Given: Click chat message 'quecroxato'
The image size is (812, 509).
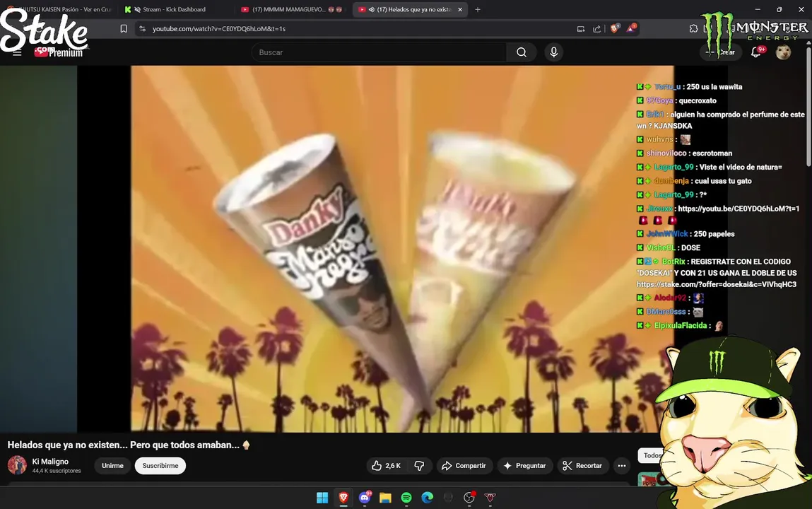Looking at the screenshot, I should pyautogui.click(x=698, y=101).
